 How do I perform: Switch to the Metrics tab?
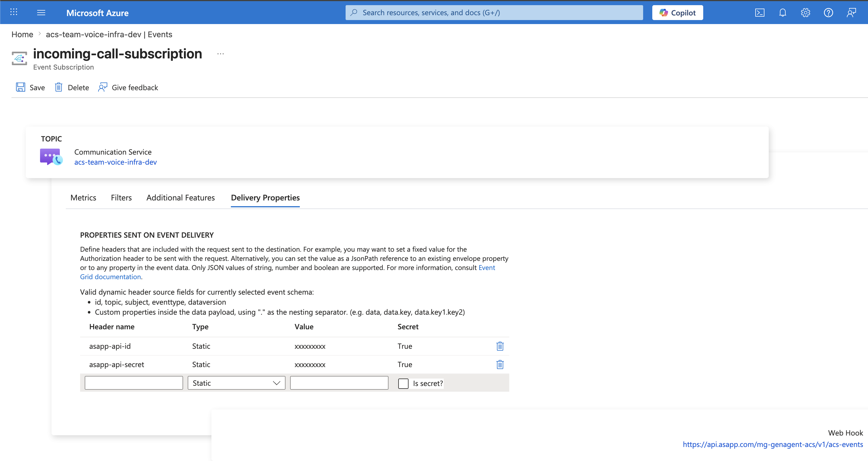pos(83,198)
